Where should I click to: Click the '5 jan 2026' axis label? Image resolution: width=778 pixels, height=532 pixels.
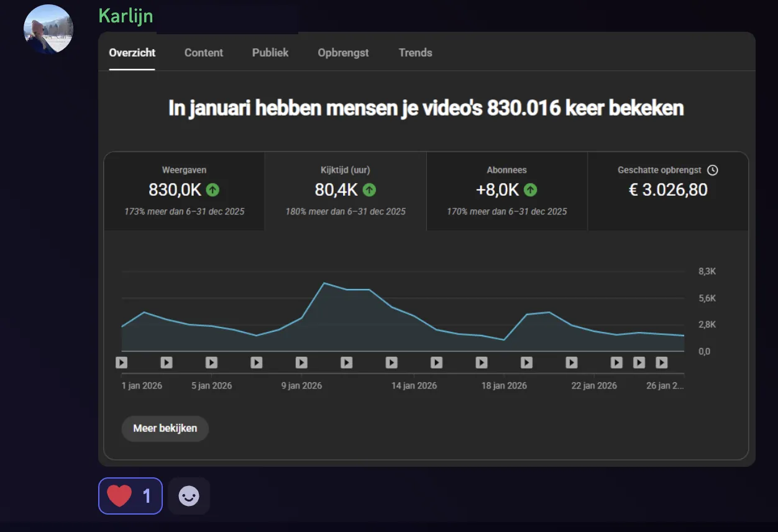[211, 385]
